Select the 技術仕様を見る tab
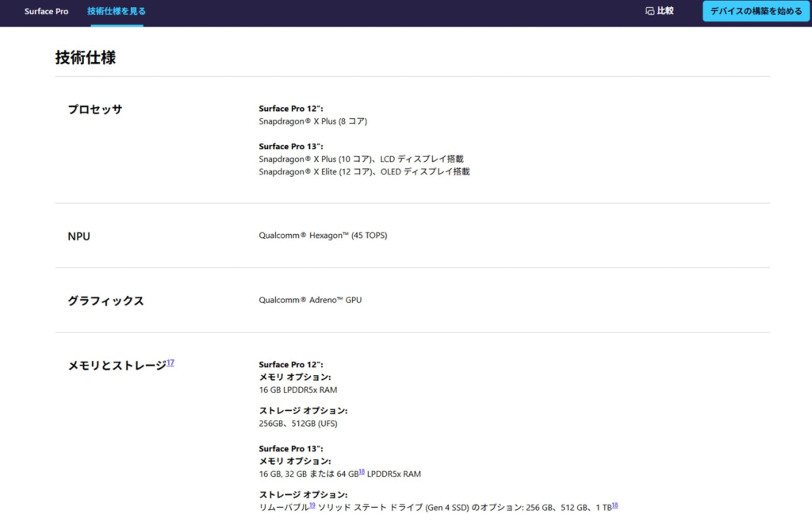The image size is (812, 522). pyautogui.click(x=117, y=11)
